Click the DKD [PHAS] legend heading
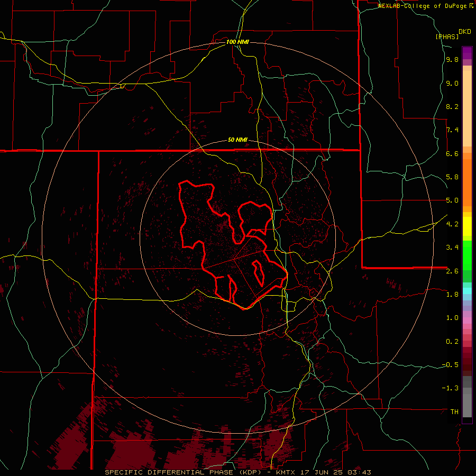476x476 pixels. (x=454, y=34)
